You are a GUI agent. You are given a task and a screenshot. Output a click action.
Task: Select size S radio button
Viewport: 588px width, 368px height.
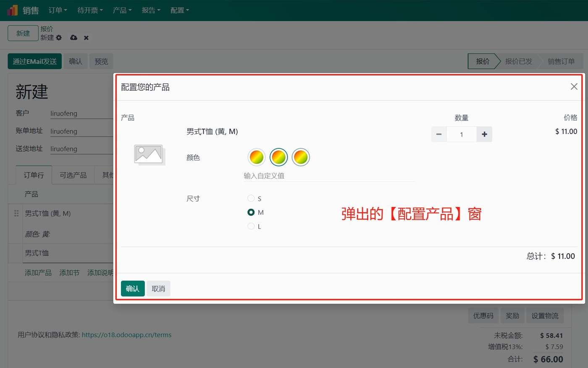tap(251, 198)
